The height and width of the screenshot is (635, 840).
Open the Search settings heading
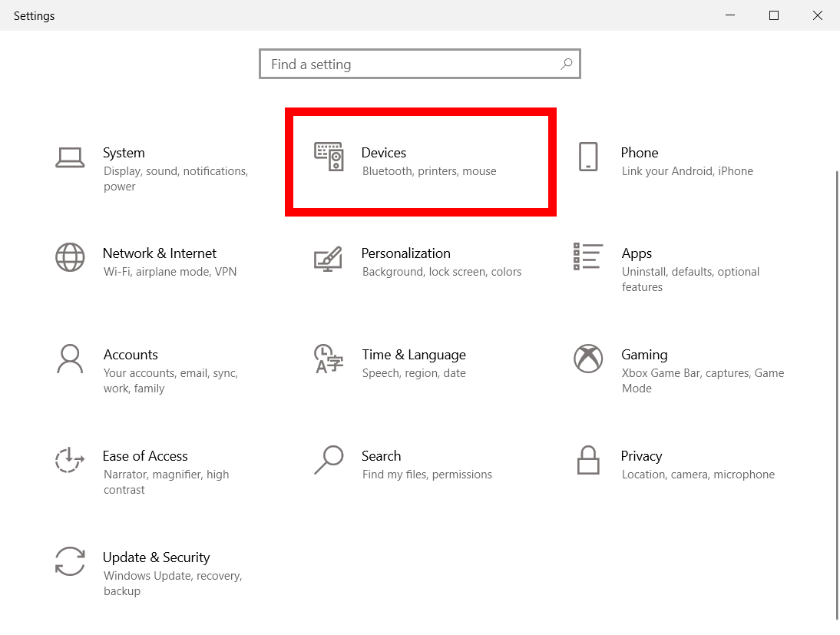tap(381, 456)
